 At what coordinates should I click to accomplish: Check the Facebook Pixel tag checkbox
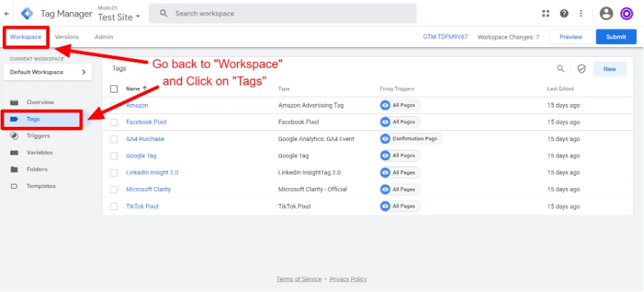pyautogui.click(x=114, y=122)
